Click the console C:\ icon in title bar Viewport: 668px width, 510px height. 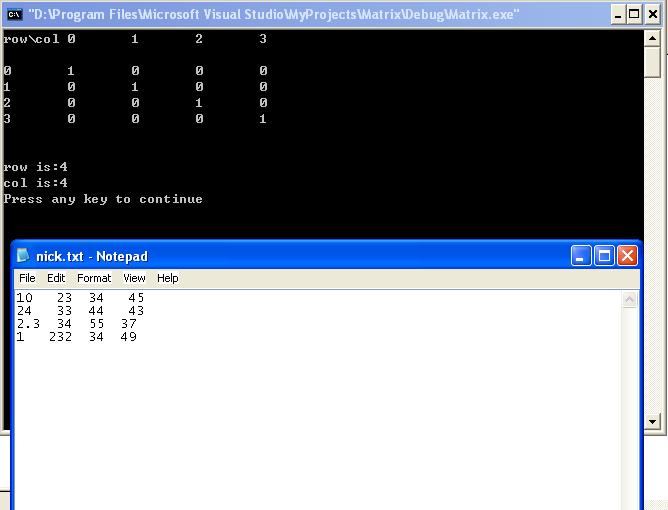pyautogui.click(x=14, y=14)
